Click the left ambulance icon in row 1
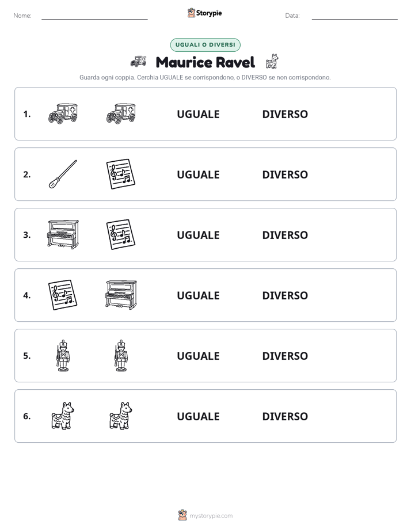Screen dimensions: 411x532 [63, 113]
